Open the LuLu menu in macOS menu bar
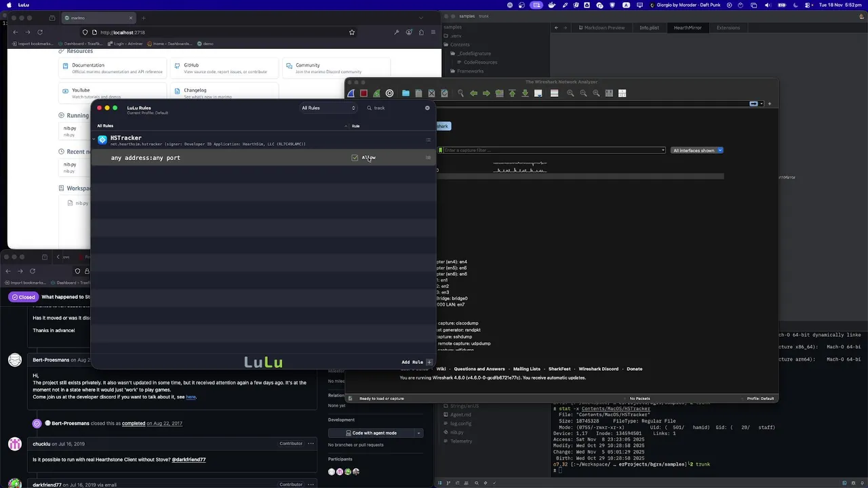Image resolution: width=868 pixels, height=488 pixels. (24, 5)
